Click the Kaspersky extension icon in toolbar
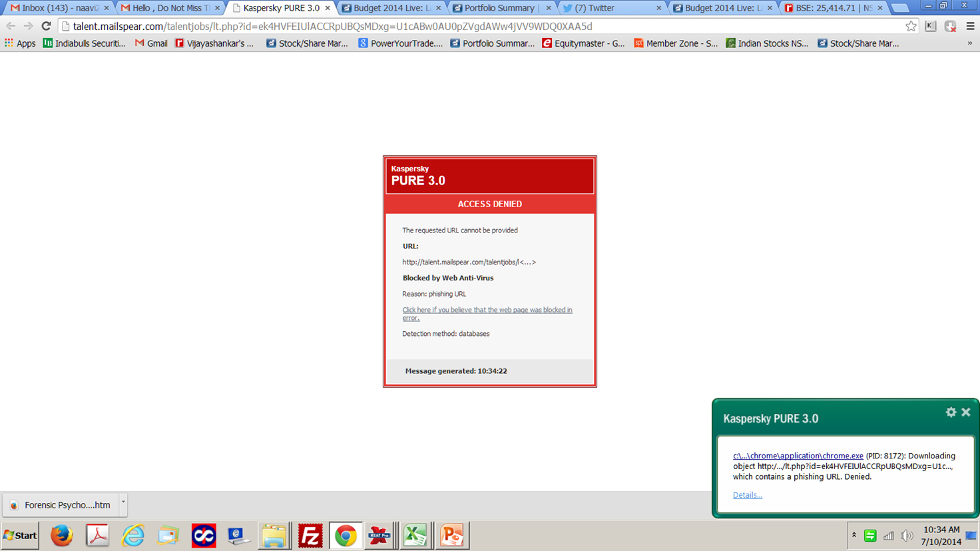This screenshot has height=551, width=980. pyautogui.click(x=931, y=26)
